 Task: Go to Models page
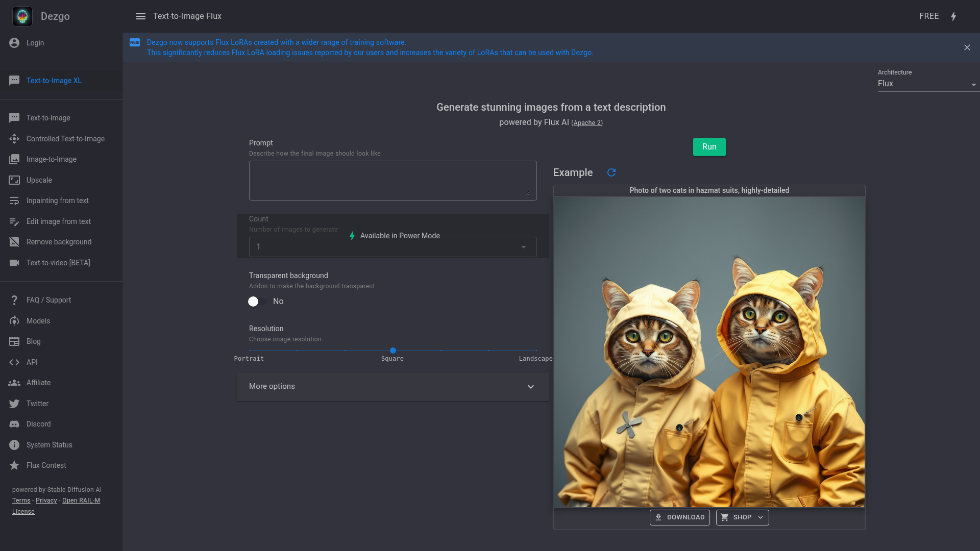tap(61, 321)
